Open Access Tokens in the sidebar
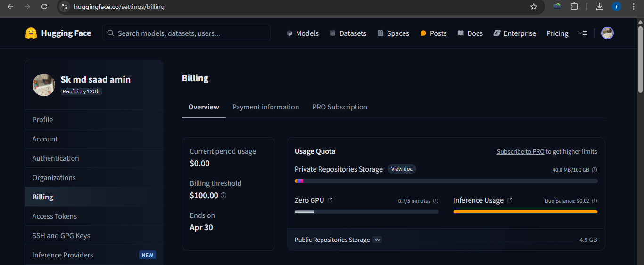The height and width of the screenshot is (265, 644). click(x=55, y=216)
